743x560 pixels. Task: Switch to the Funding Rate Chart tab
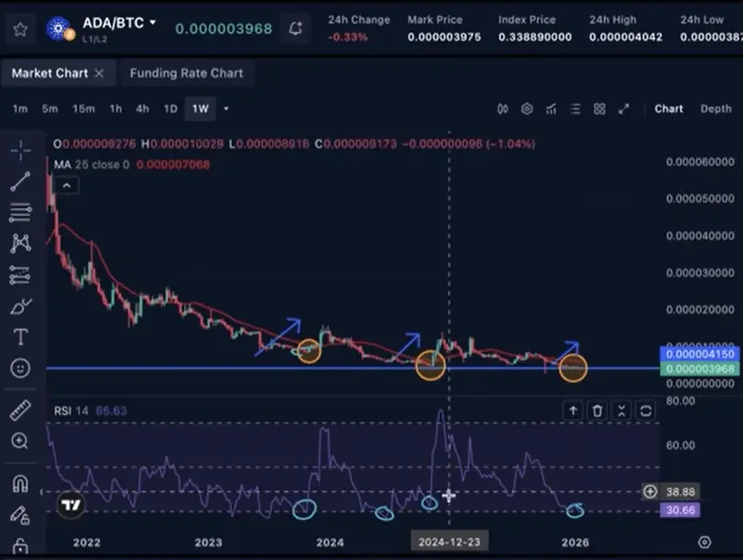click(x=187, y=73)
